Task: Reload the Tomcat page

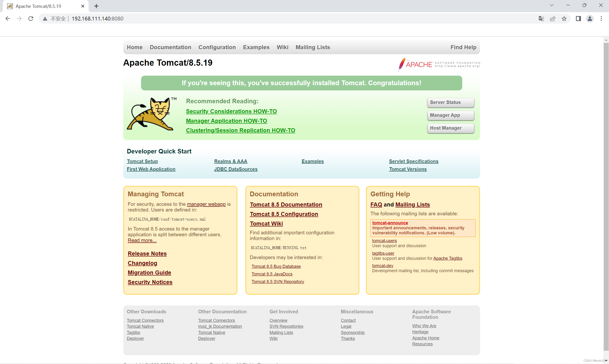Action: click(31, 19)
